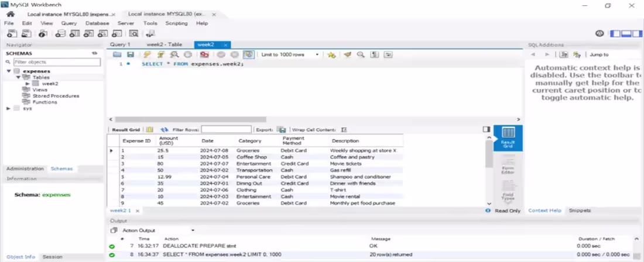Open the Snippets tab
Image resolution: width=644 pixels, height=262 pixels.
(580, 211)
